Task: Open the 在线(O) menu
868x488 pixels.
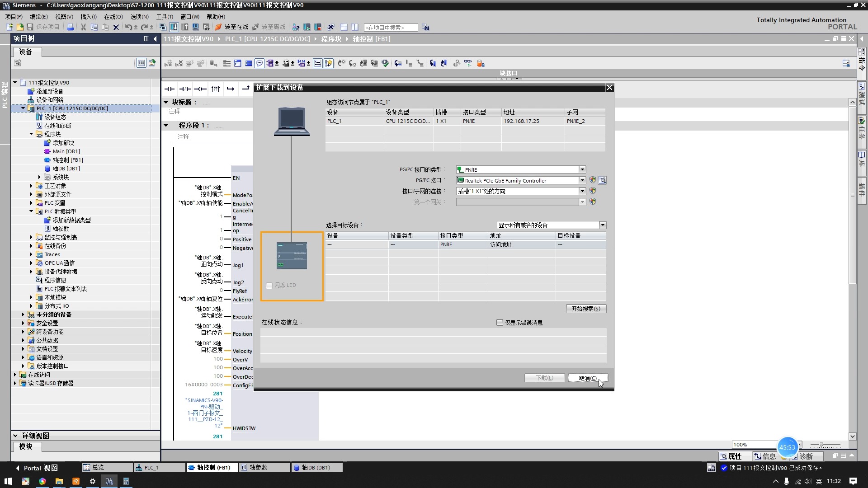Action: [x=113, y=17]
